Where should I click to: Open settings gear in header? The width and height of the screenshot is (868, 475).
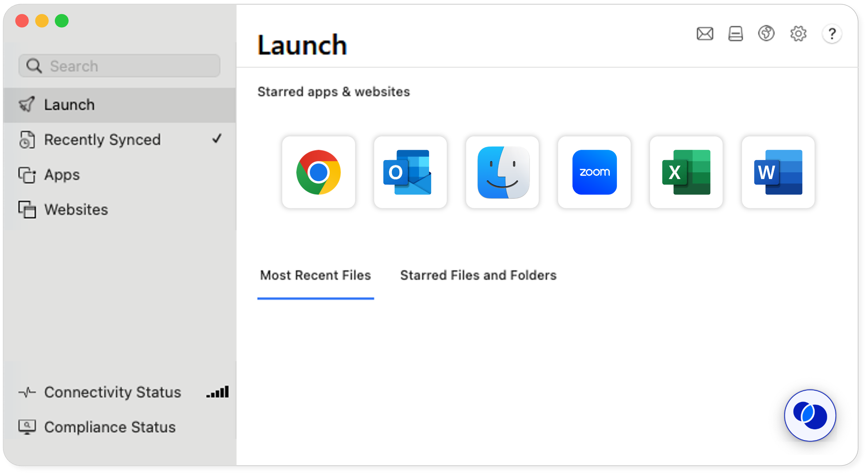[798, 34]
